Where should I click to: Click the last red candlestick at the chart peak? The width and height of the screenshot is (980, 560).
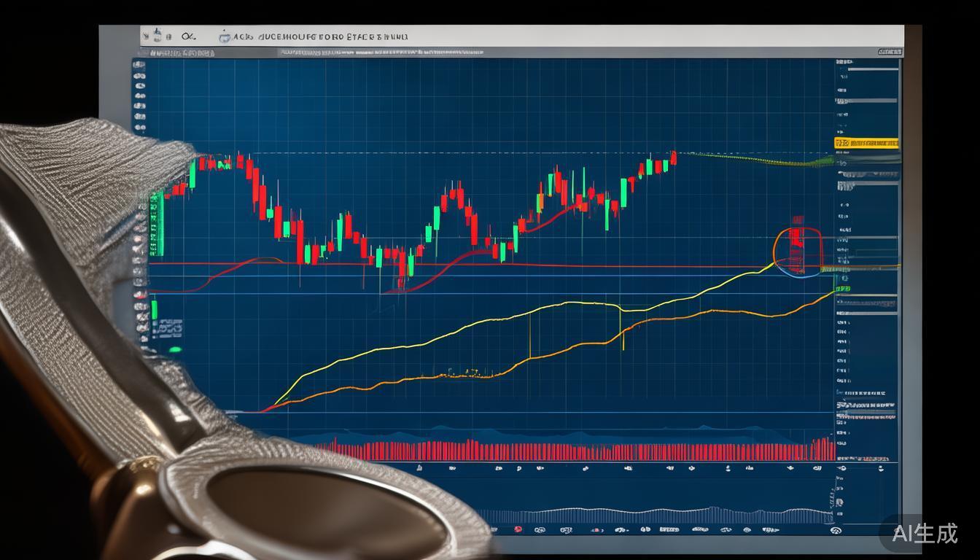click(674, 157)
